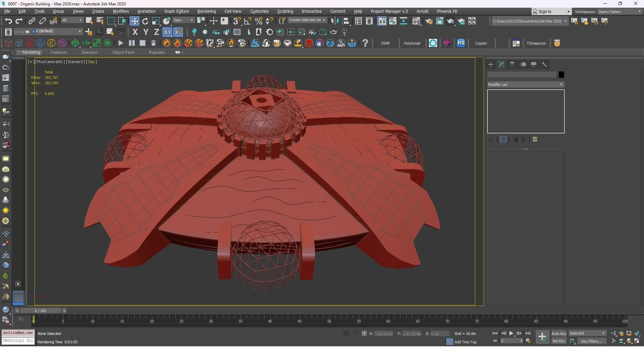Image resolution: width=644 pixels, height=349 pixels.
Task: Click the Set Key button
Action: (558, 341)
